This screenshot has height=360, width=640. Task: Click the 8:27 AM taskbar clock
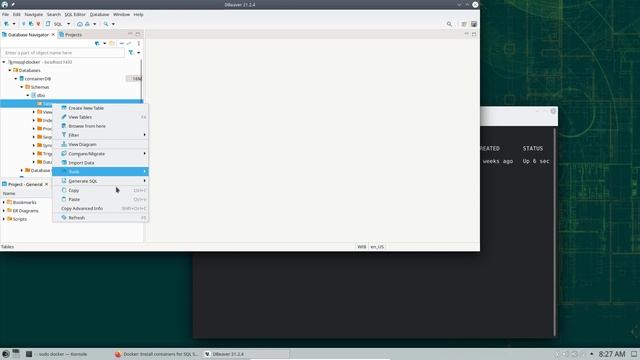612,354
